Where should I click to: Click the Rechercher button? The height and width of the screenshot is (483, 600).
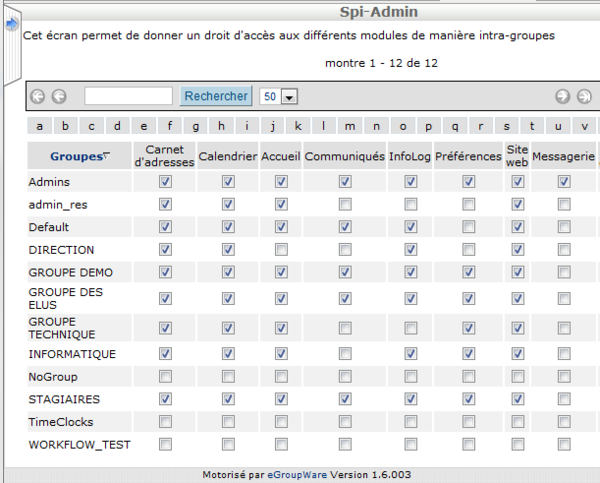(216, 96)
